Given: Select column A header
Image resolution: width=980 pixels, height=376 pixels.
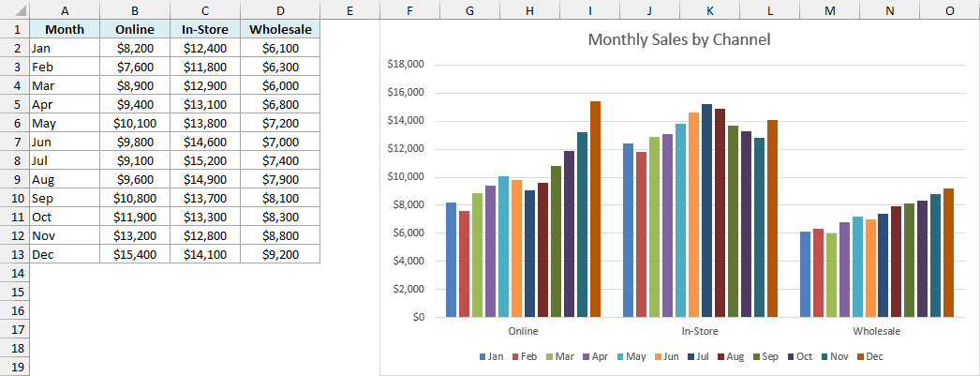Looking at the screenshot, I should click(x=65, y=10).
